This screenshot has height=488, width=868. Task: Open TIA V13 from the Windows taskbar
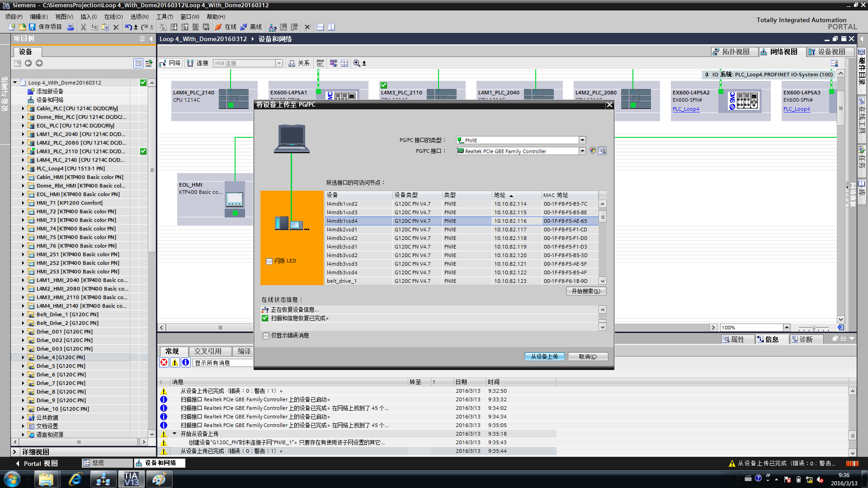click(x=131, y=479)
